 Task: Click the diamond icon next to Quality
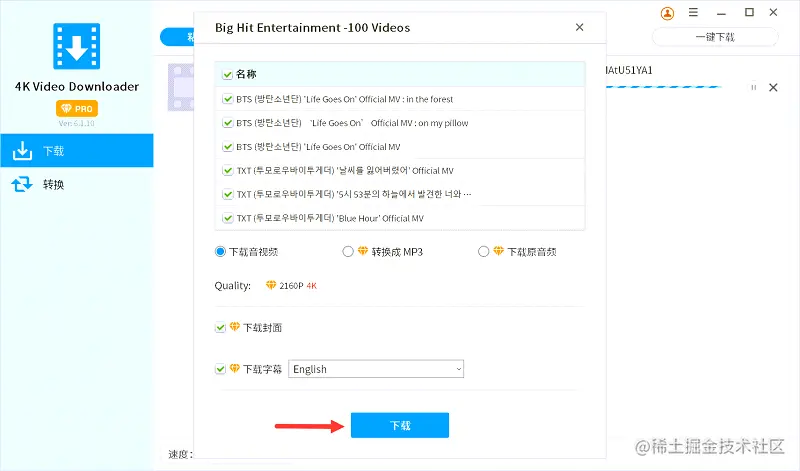[x=271, y=285]
